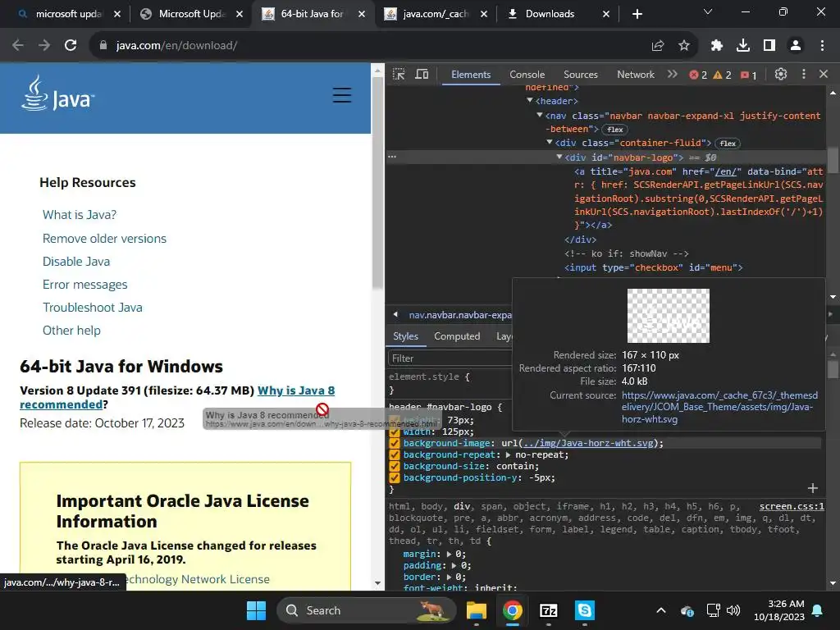Viewport: 840px width, 630px height.
Task: Switch to the Network tab
Action: (636, 75)
